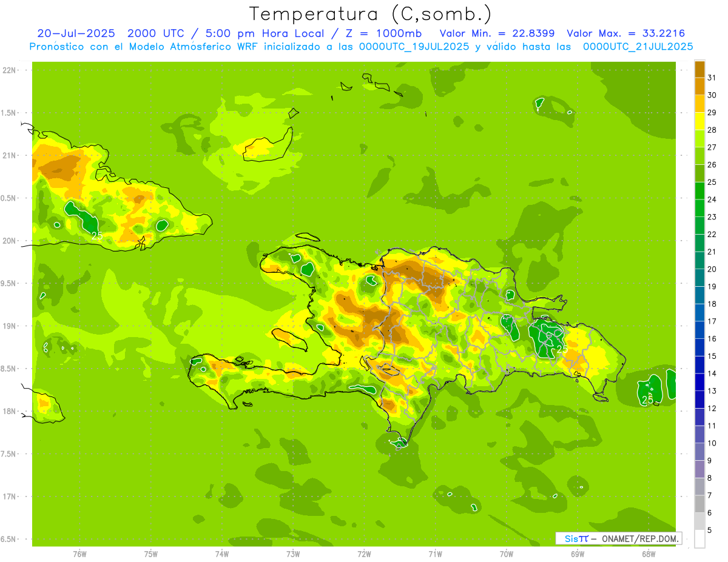Click 'Valor Max. = 33.2216' text

[x=627, y=33]
